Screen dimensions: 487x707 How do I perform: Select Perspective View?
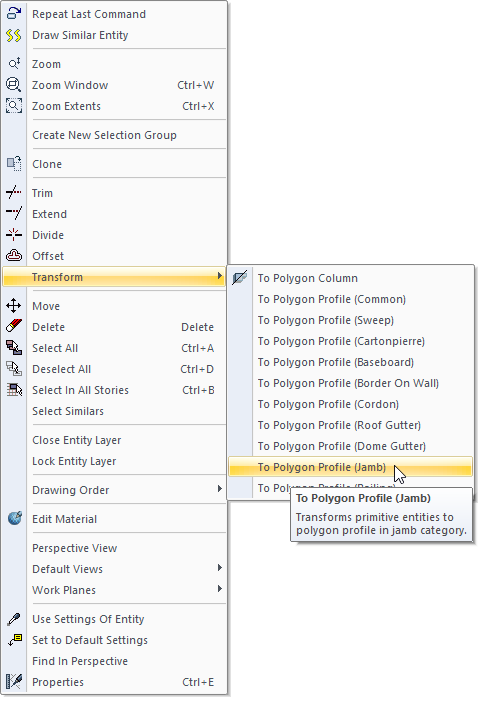coord(114,548)
